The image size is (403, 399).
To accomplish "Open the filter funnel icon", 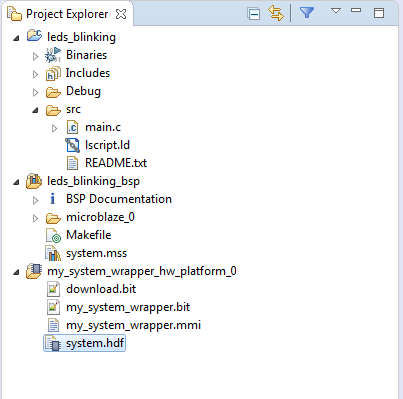I will point(307,13).
